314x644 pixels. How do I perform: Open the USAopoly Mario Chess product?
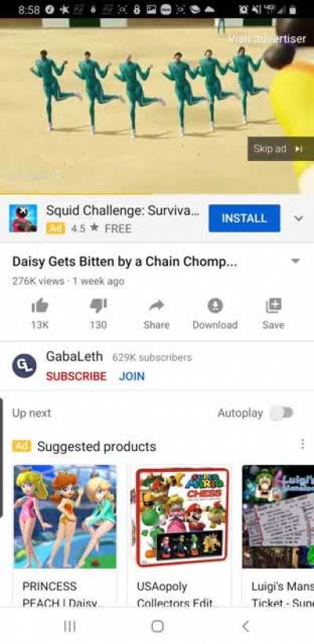click(x=180, y=536)
